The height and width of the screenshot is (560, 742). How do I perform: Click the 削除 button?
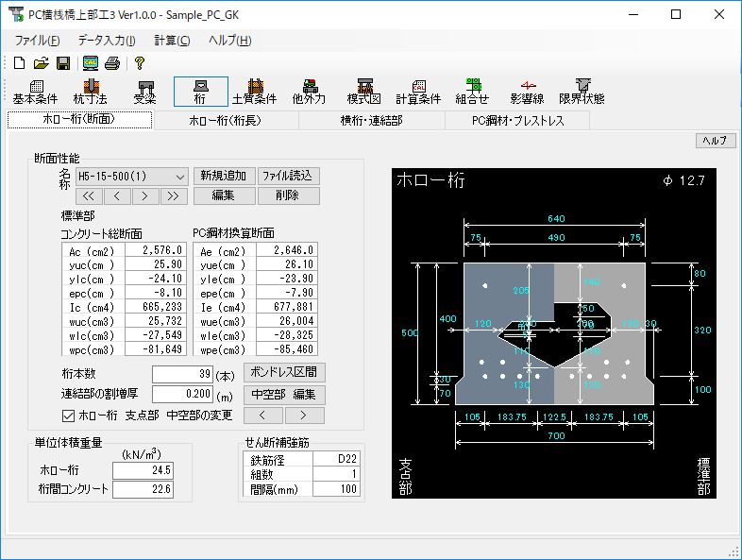pos(288,195)
